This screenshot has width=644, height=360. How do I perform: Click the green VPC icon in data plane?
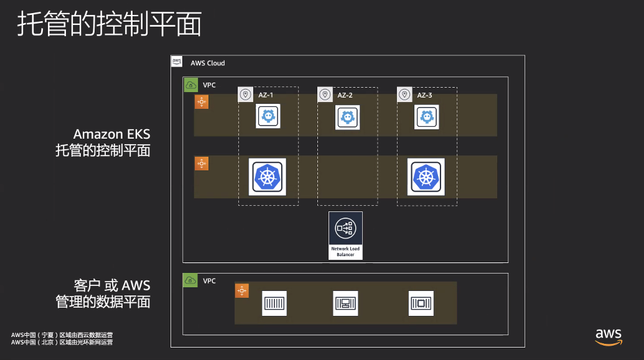190,280
